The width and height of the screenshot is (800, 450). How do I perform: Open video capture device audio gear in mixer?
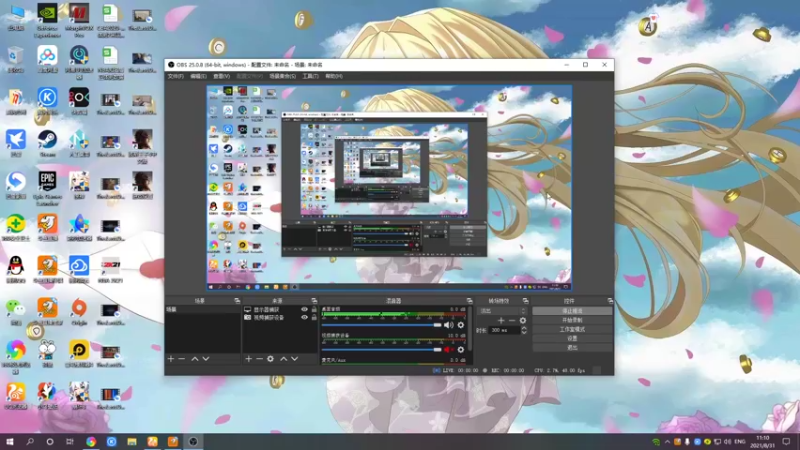coord(461,349)
